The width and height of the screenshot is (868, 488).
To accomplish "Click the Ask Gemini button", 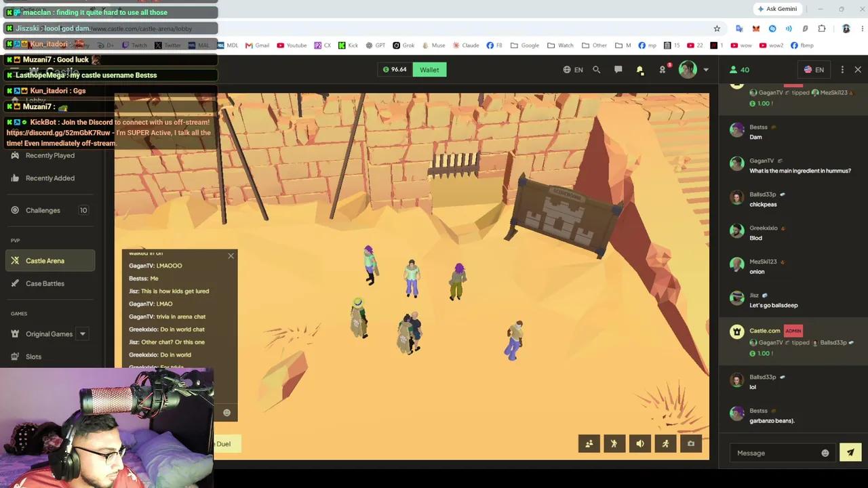I will (x=777, y=9).
